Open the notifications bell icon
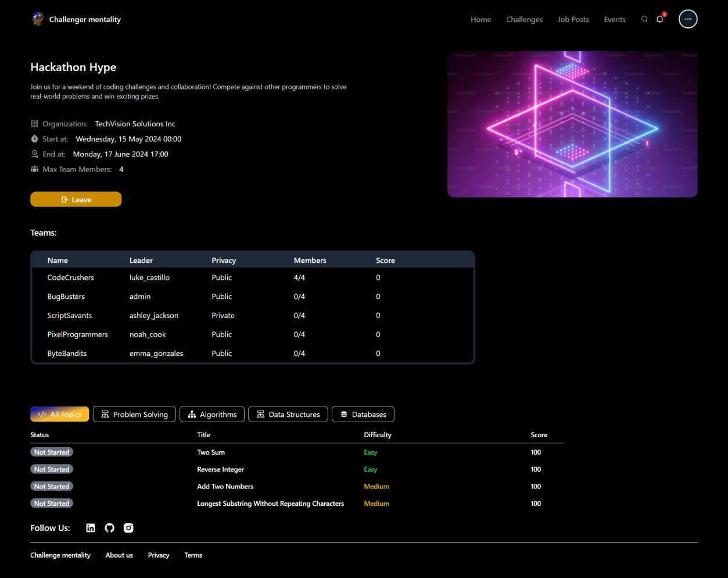This screenshot has width=728, height=578. pyautogui.click(x=660, y=19)
